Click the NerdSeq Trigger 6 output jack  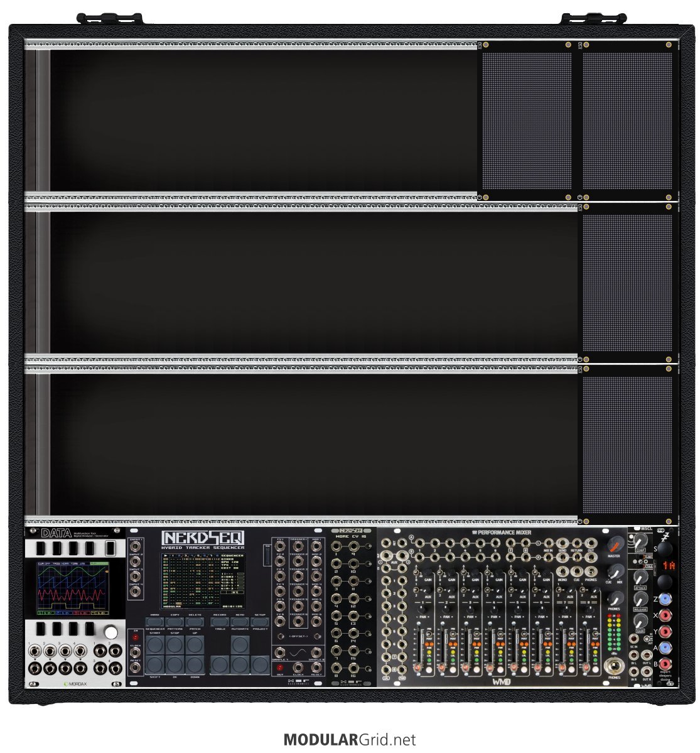click(x=298, y=621)
